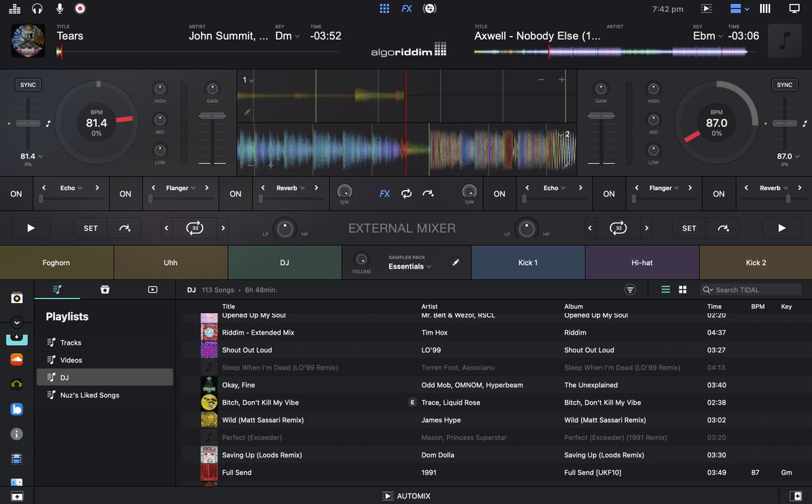This screenshot has height=504, width=812.
Task: Open the 81.4 tempo dropdown under left slider
Action: (x=32, y=156)
